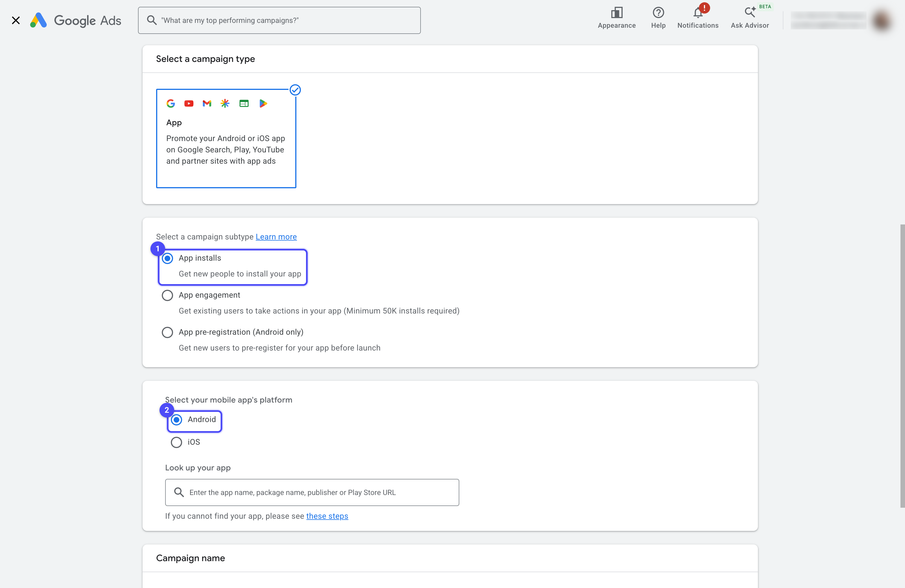The image size is (905, 588).
Task: Open the Google Ads logo home link
Action: pos(76,20)
